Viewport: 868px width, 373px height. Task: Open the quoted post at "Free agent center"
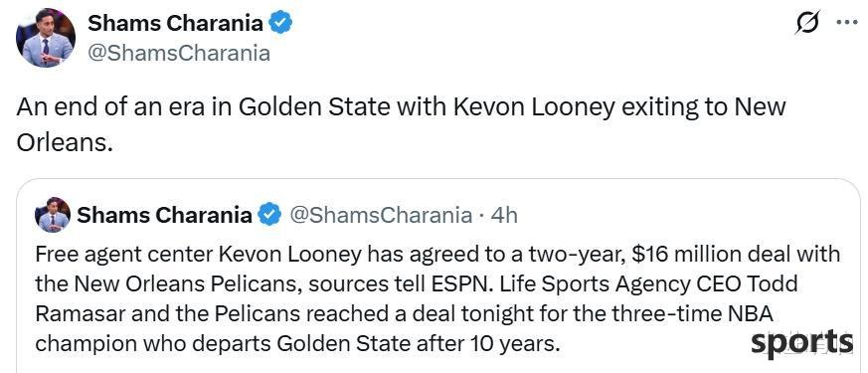[x=125, y=255]
